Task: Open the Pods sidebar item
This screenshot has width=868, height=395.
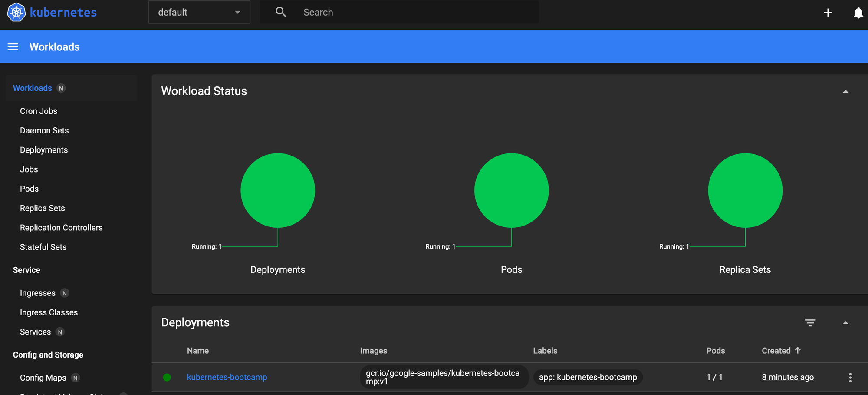Action: [x=29, y=189]
